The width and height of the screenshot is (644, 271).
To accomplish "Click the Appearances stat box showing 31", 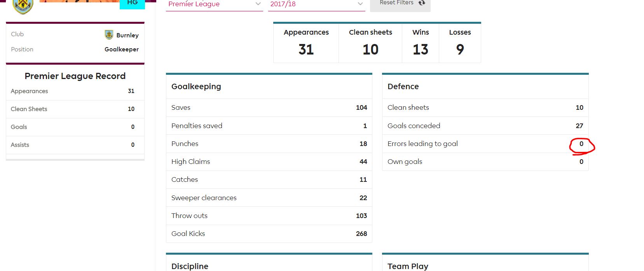I will point(306,43).
